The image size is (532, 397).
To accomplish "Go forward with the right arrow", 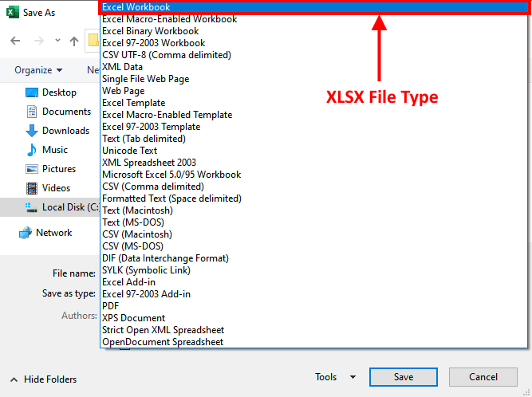I will pyautogui.click(x=39, y=41).
